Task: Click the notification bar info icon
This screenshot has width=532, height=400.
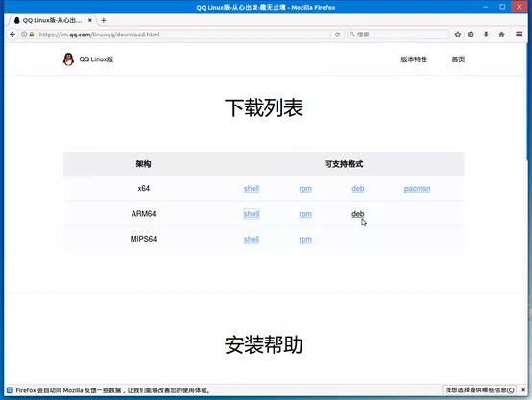Action: (10, 390)
